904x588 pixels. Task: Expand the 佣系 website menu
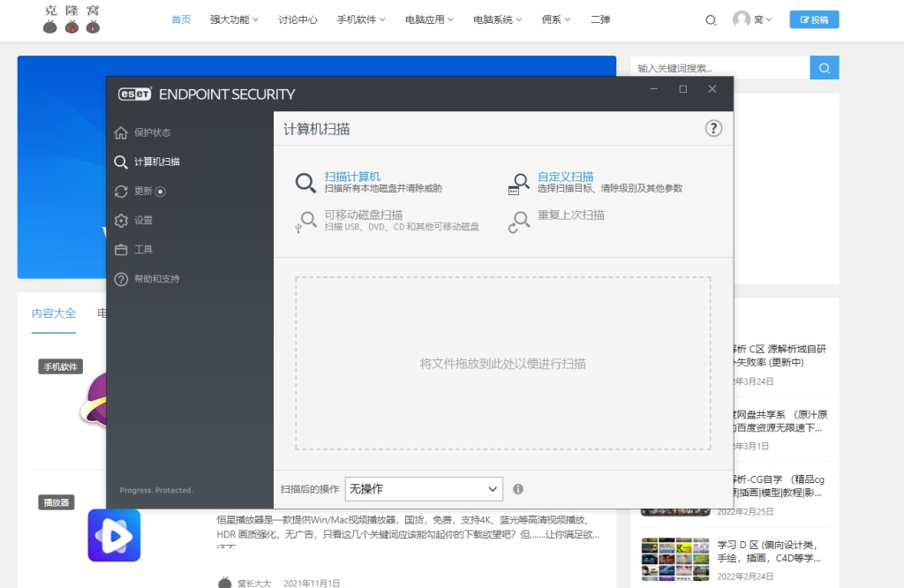click(x=556, y=19)
